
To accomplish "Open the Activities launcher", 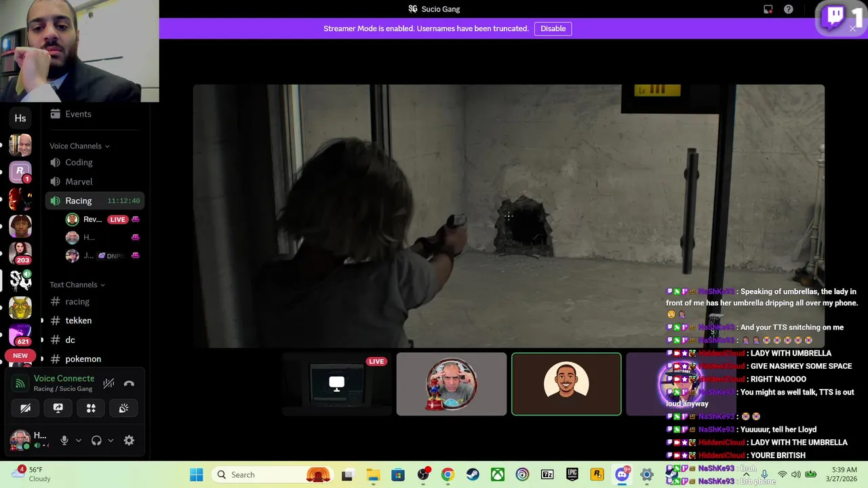I will (91, 408).
